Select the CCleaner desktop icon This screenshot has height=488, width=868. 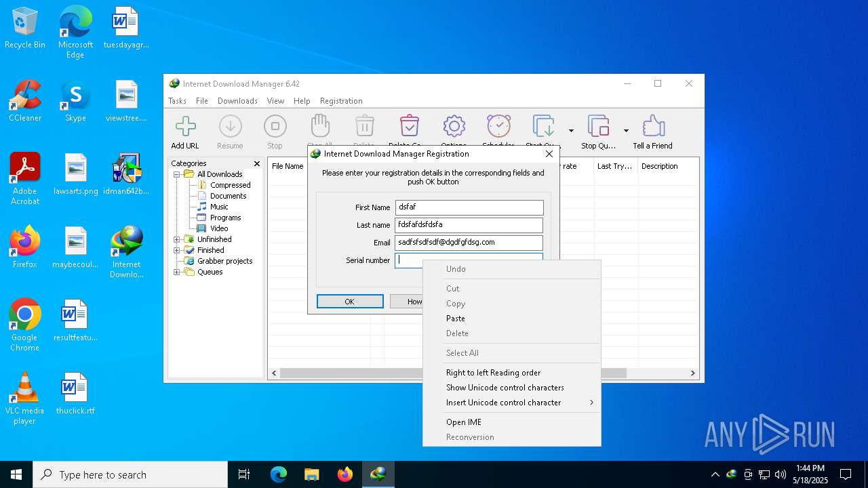click(x=25, y=101)
